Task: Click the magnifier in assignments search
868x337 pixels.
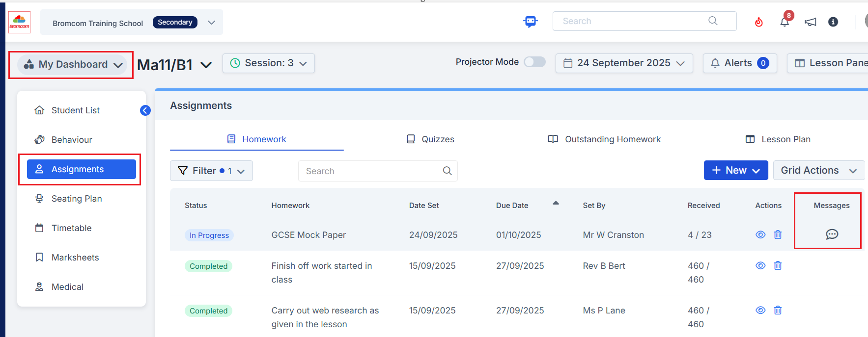Action: click(448, 171)
